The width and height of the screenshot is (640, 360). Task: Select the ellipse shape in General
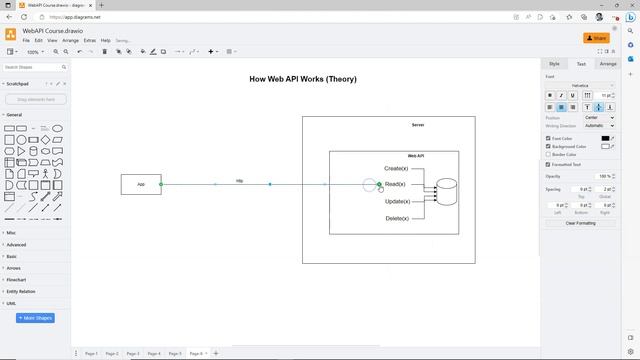(x=58, y=129)
